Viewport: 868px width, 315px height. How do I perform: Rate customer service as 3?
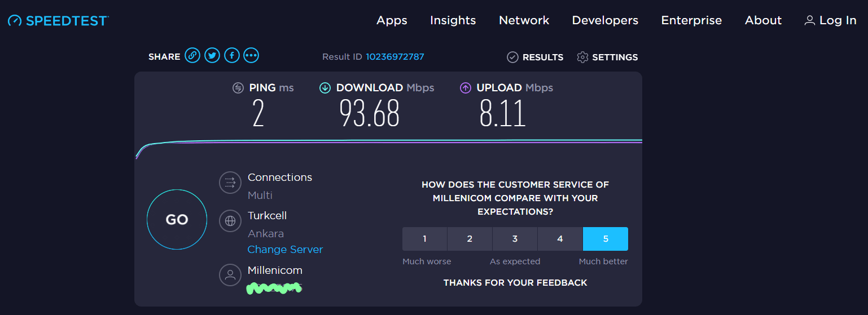click(515, 239)
